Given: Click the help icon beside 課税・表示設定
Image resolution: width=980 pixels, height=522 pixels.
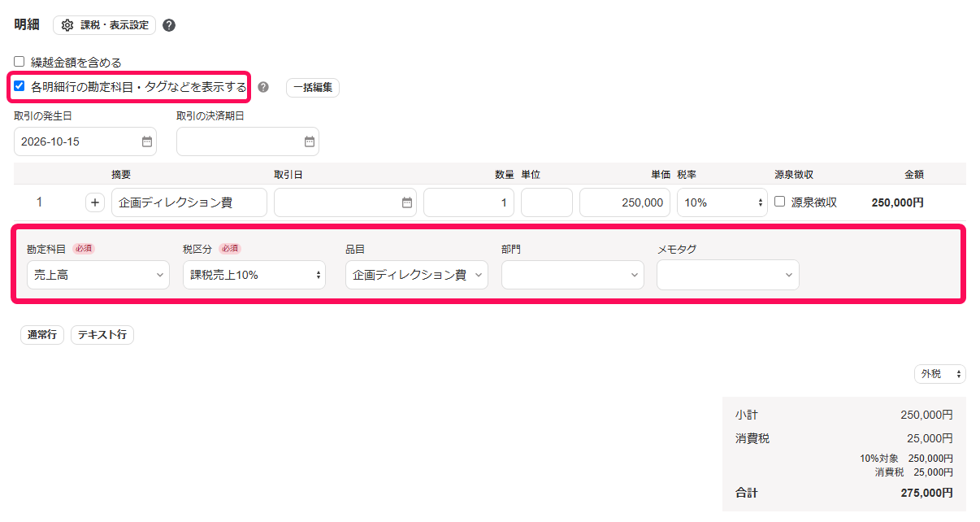Looking at the screenshot, I should 169,25.
